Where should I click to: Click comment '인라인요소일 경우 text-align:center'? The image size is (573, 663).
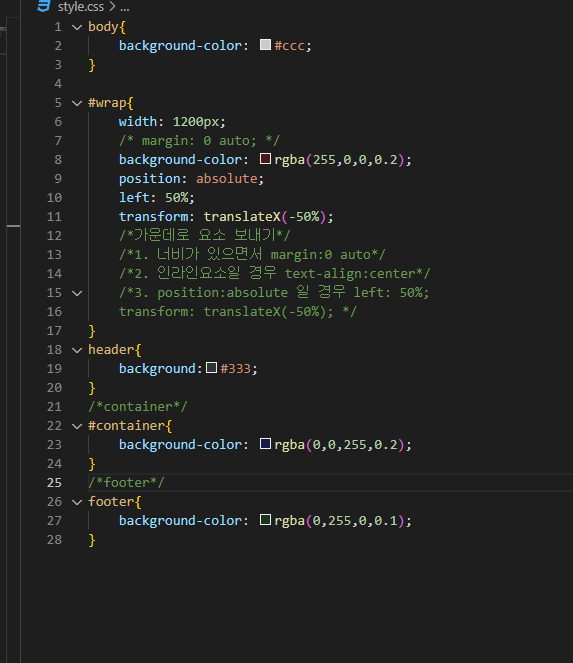(289, 274)
